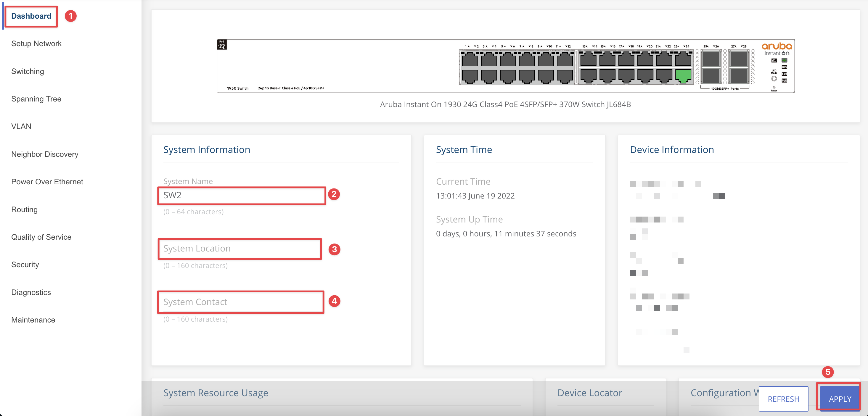This screenshot has width=868, height=416.
Task: Open Diagnostics in sidebar
Action: click(x=31, y=292)
